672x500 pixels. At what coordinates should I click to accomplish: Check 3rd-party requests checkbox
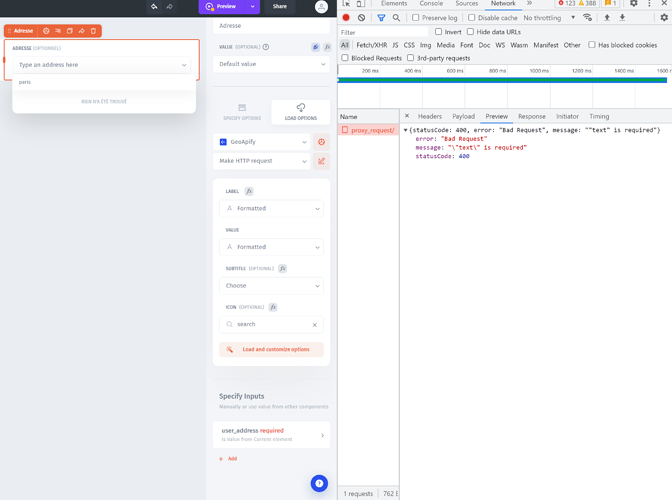point(410,57)
